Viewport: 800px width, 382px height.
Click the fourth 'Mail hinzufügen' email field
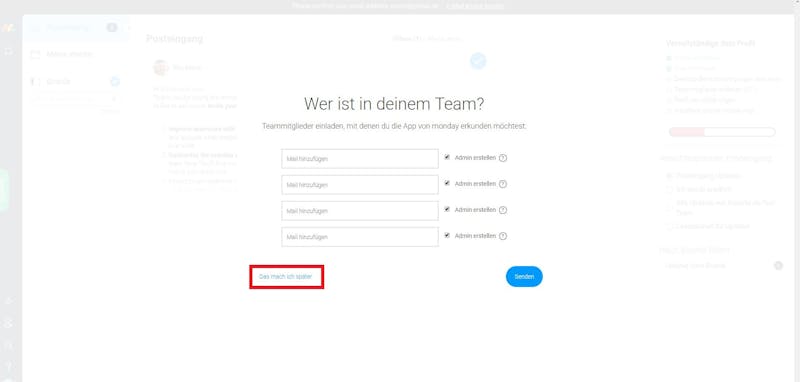pos(360,237)
